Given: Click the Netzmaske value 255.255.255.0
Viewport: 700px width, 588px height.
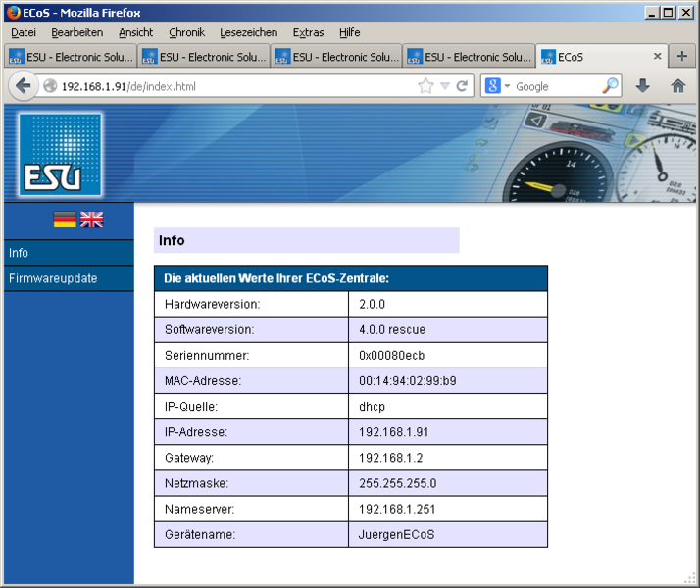Looking at the screenshot, I should point(398,483).
